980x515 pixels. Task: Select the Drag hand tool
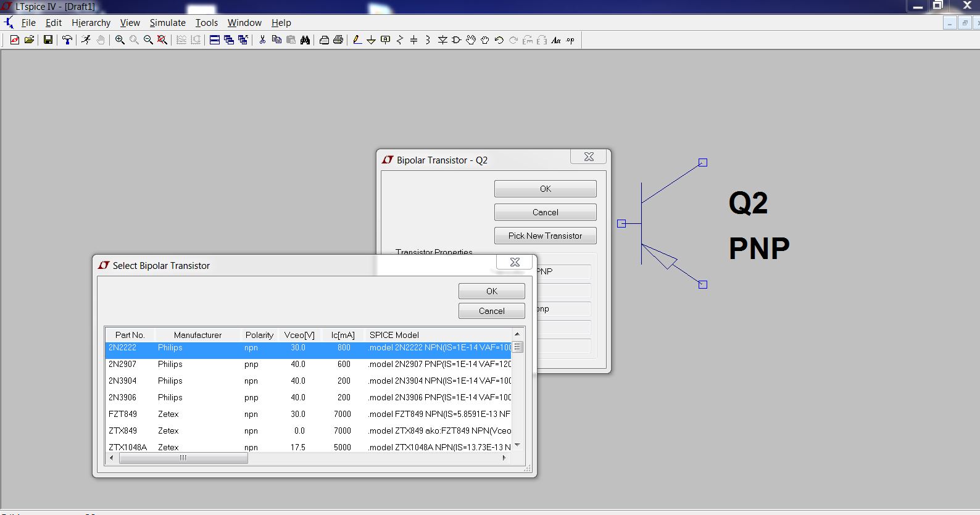[485, 40]
